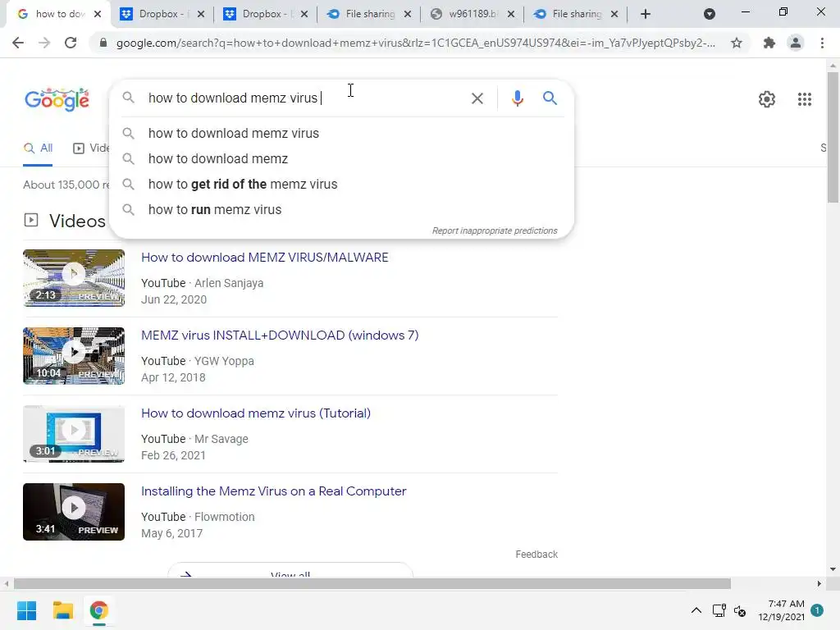Open 'MEMZ virus INSTALL+DOWNLOAD (windows 7)' link
This screenshot has height=630, width=840.
(x=280, y=336)
